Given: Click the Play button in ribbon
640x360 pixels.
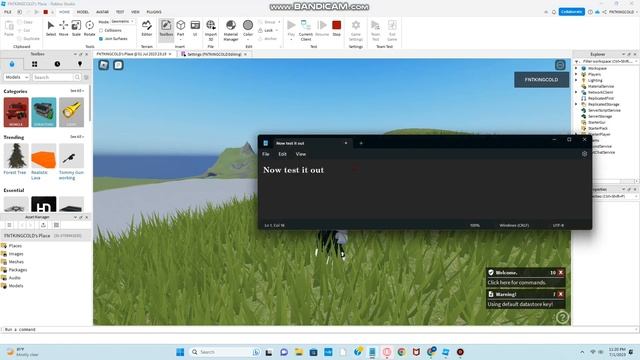Looking at the screenshot, I should pyautogui.click(x=291, y=29).
